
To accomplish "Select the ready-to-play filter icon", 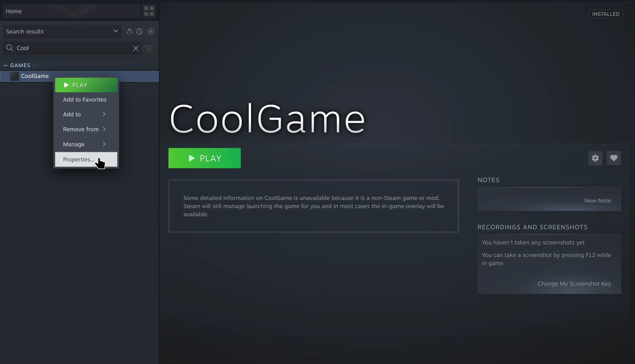I will click(151, 31).
